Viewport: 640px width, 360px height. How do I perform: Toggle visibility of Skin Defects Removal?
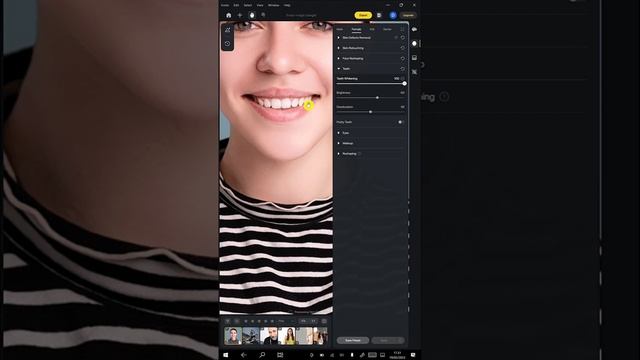[x=396, y=38]
